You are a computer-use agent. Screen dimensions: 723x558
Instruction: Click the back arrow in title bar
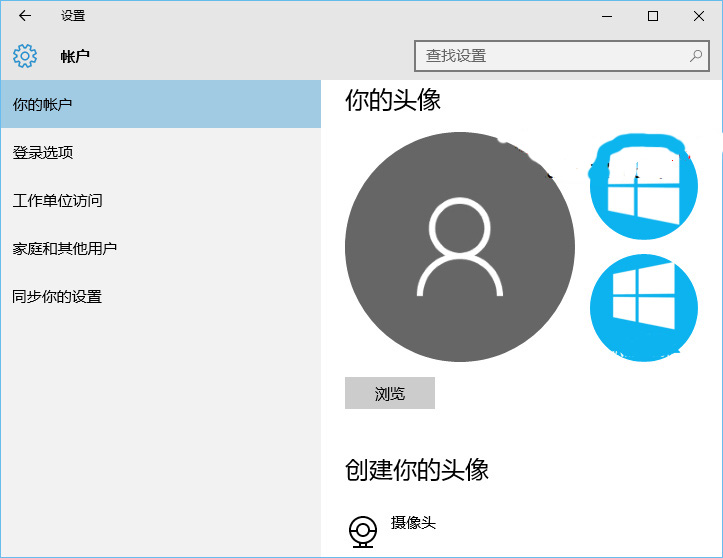(x=25, y=16)
